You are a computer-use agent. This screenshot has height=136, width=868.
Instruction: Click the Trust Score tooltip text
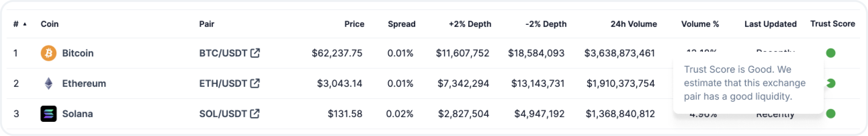[x=744, y=83]
